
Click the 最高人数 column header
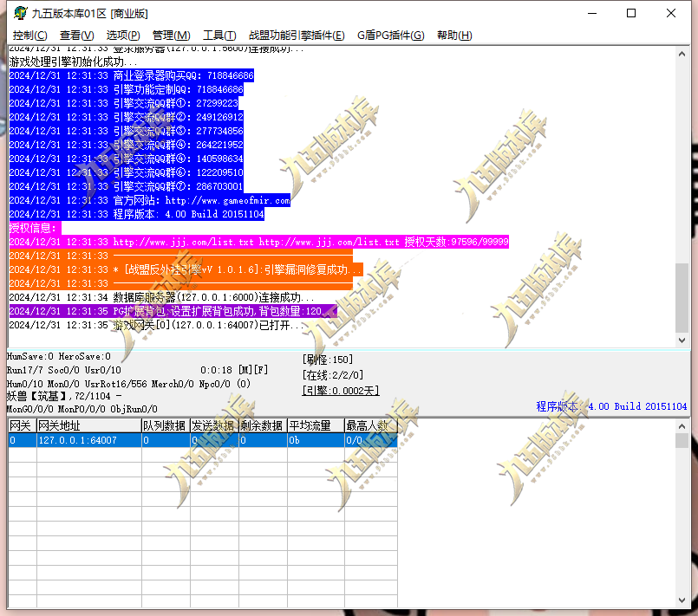[x=371, y=425]
